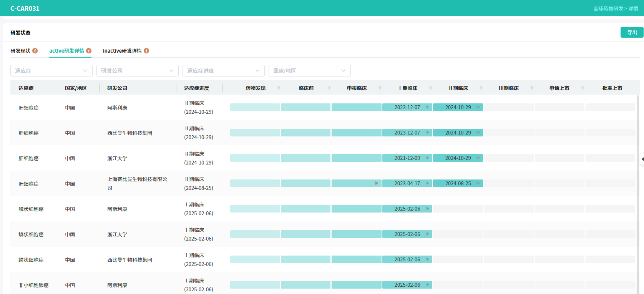Click info icon beside active研发详情 tab
Viewport: 644px width, 294px height.
pos(89,51)
